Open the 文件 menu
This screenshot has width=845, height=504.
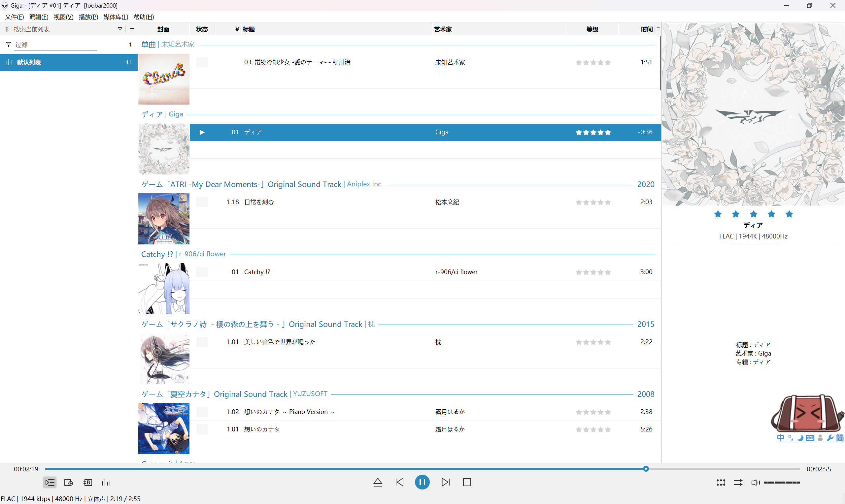pyautogui.click(x=14, y=17)
